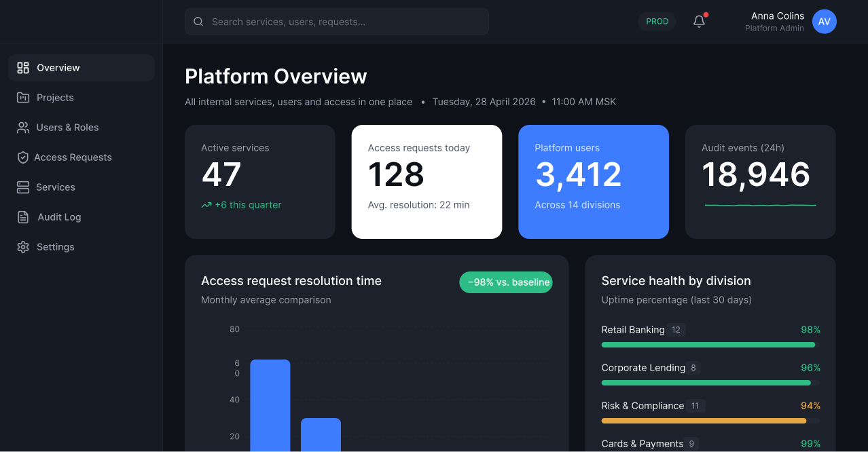Open notifications via the bell icon
The height and width of the screenshot is (452, 868).
[699, 22]
